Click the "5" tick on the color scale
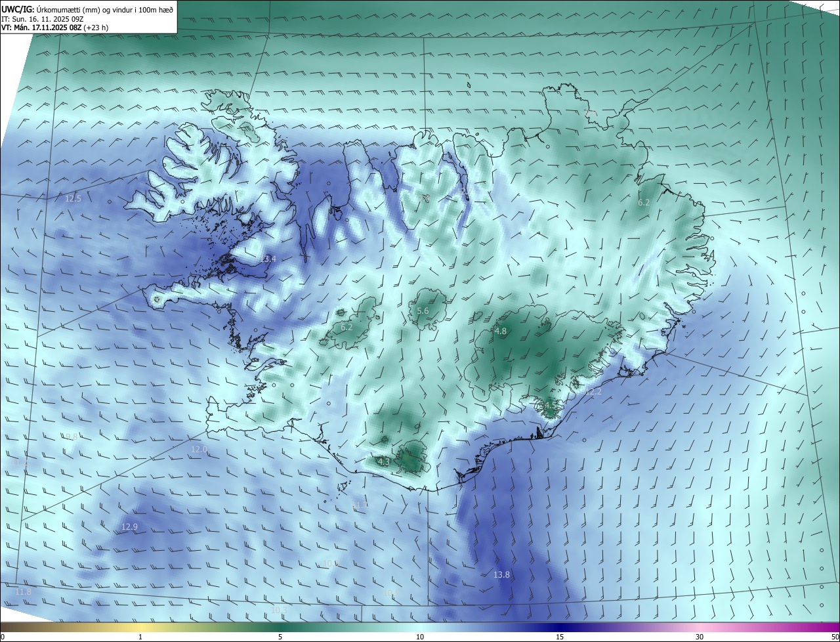This screenshot has width=840, height=642. pos(280,637)
